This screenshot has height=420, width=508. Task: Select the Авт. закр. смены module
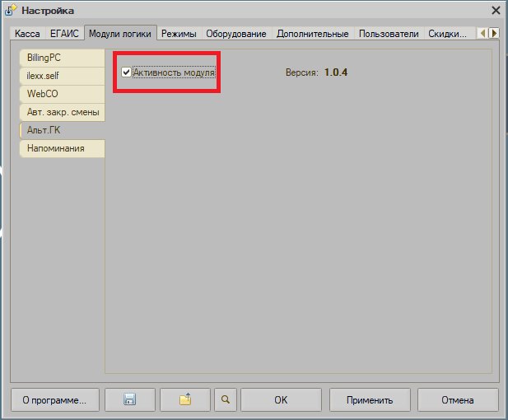point(63,112)
